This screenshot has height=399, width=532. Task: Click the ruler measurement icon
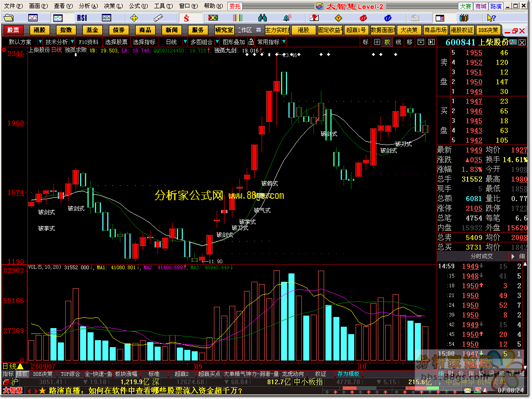pos(158,18)
